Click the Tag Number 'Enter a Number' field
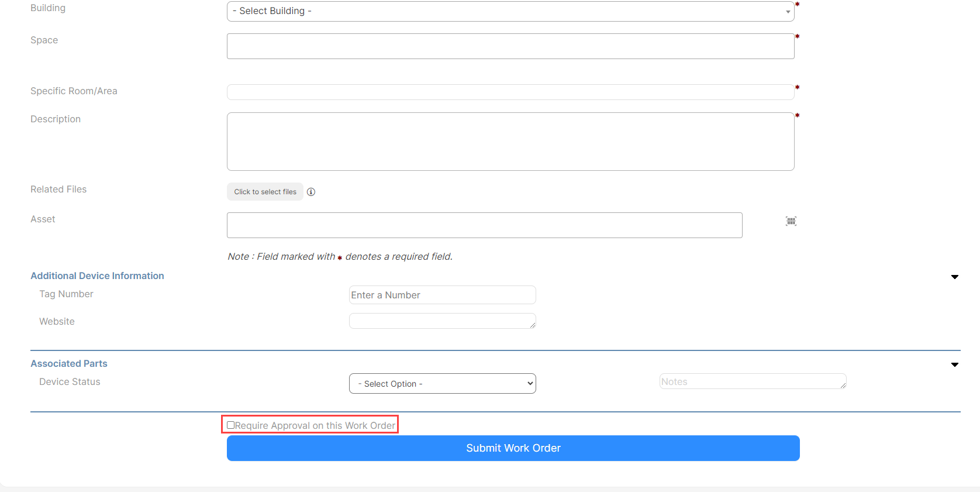The image size is (980, 492). [x=443, y=295]
